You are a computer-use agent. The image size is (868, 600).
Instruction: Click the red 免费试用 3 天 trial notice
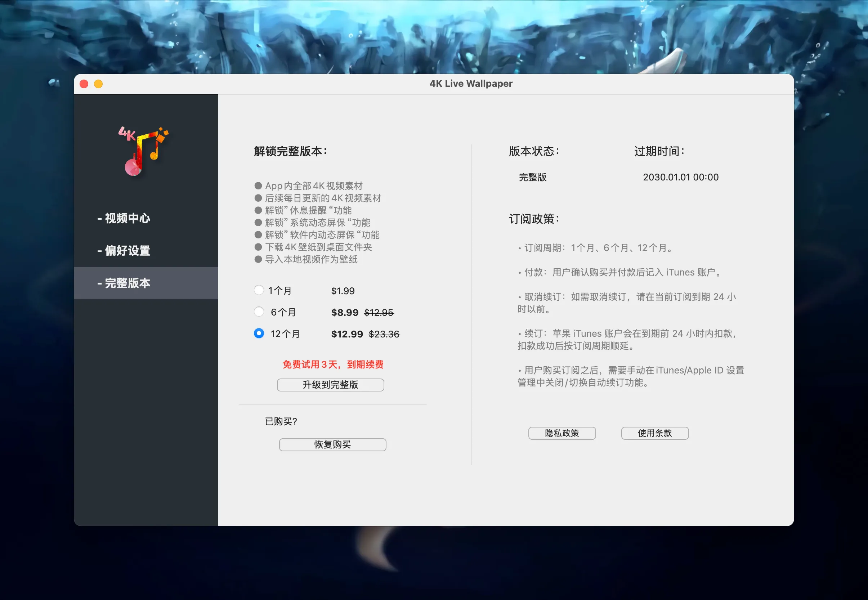333,364
